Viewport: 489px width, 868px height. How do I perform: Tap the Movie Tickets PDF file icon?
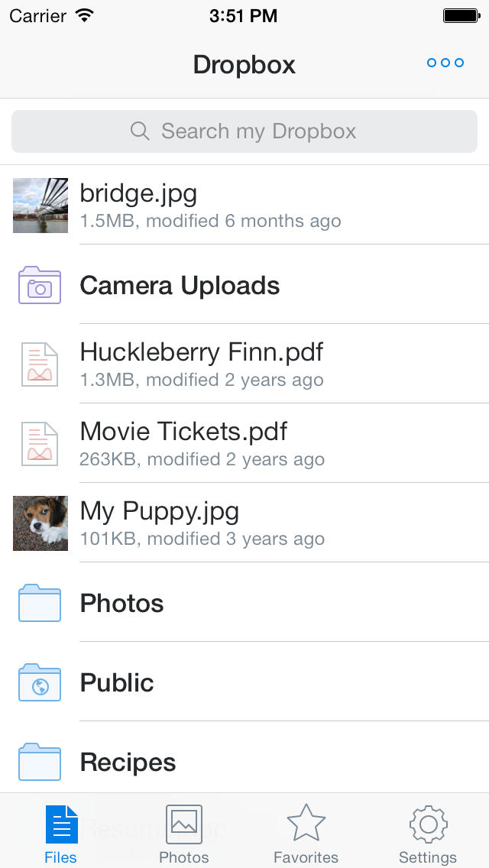point(40,444)
